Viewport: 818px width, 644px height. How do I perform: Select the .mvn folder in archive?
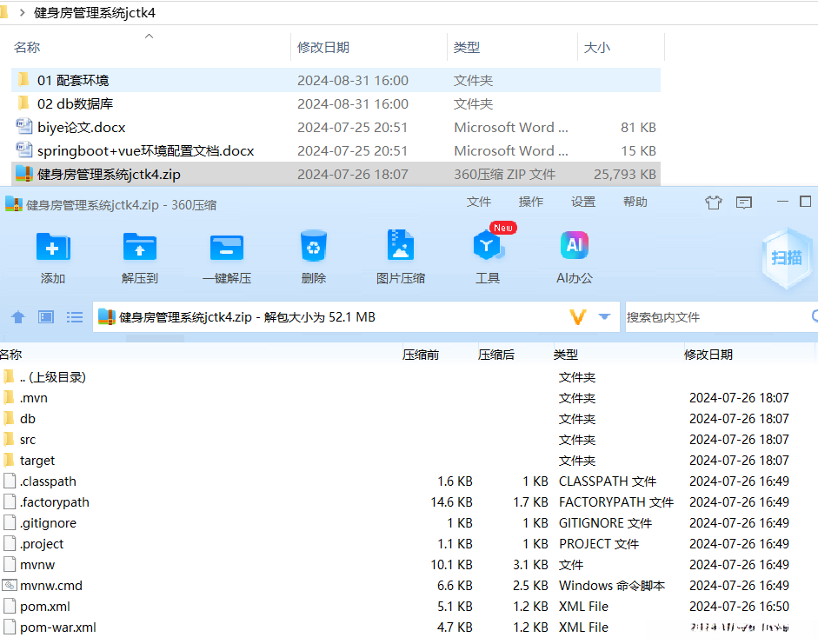[407, 398]
